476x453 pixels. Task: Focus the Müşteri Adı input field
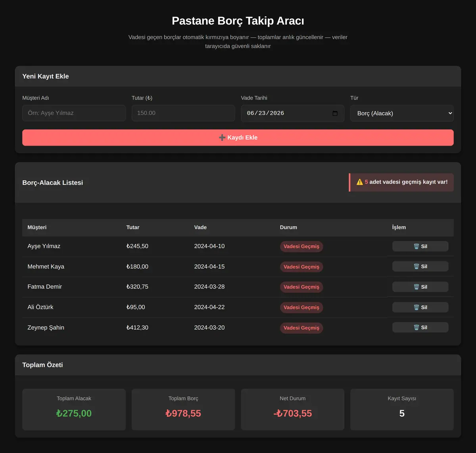pyautogui.click(x=74, y=113)
